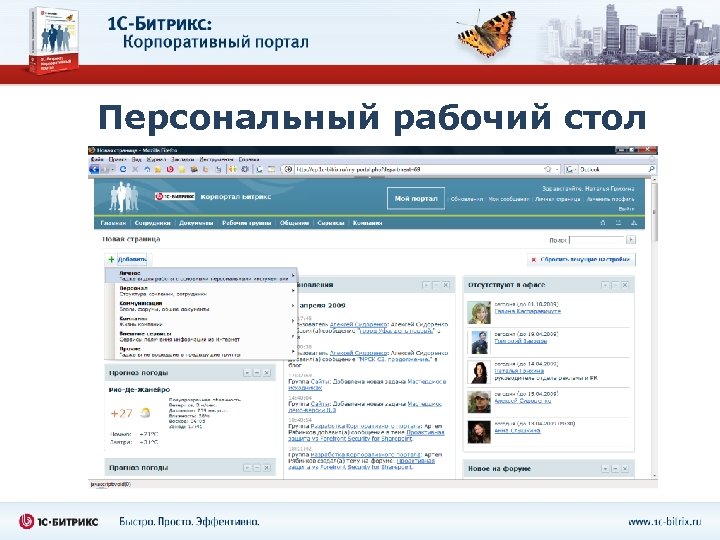Image resolution: width=720 pixels, height=540 pixels.
Task: Open the Мои сообщения link
Action: tap(508, 199)
